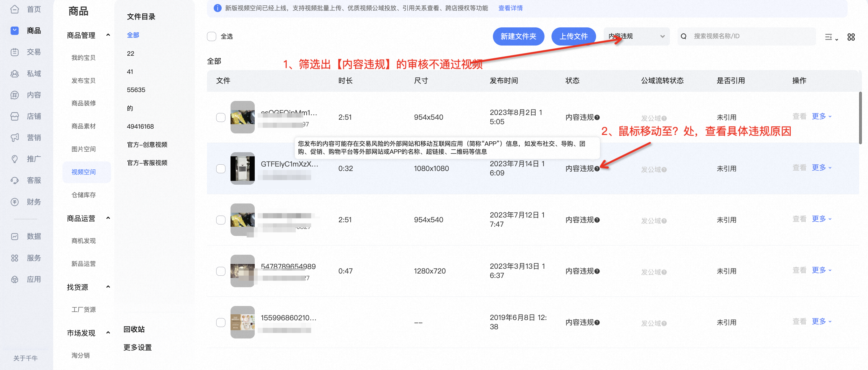Click the 发公域 help icon in 2023年8月2日 row
Viewport: 868px width, 370px height.
click(x=664, y=118)
